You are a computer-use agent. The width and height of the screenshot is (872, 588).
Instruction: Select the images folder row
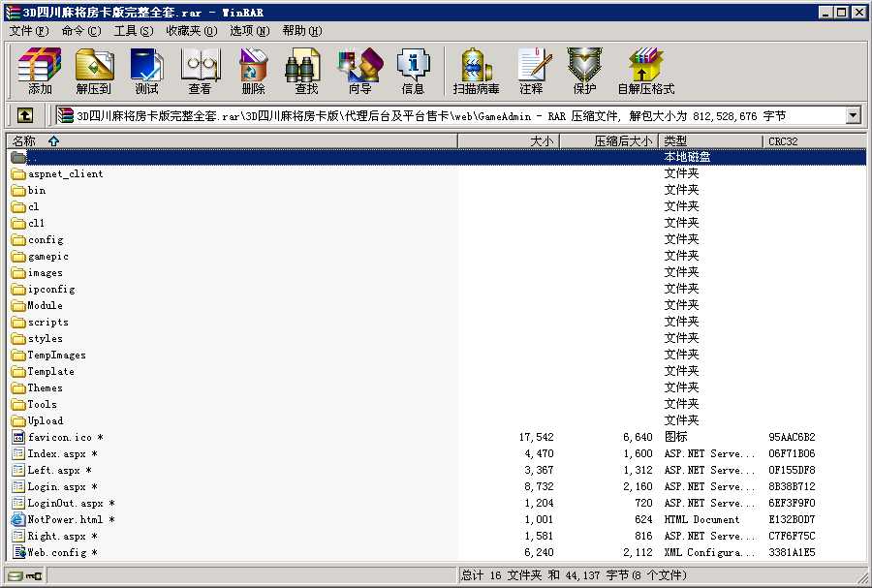tap(436, 273)
